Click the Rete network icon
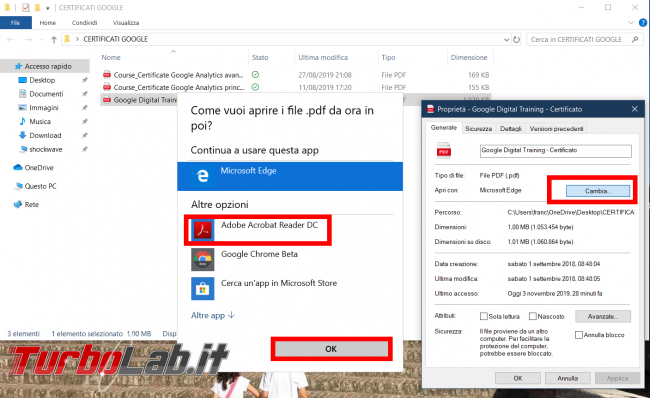The height and width of the screenshot is (398, 650). [18, 204]
